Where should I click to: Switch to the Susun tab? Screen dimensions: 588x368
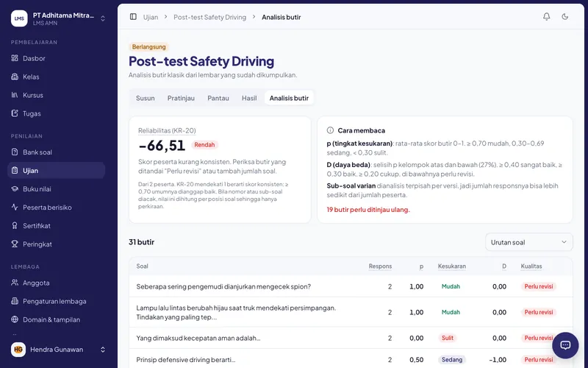(x=145, y=98)
